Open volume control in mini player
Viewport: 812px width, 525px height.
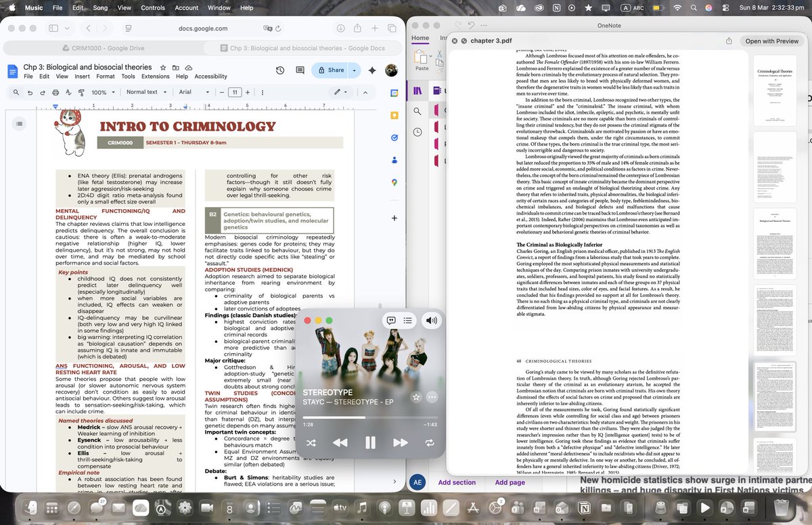(432, 321)
